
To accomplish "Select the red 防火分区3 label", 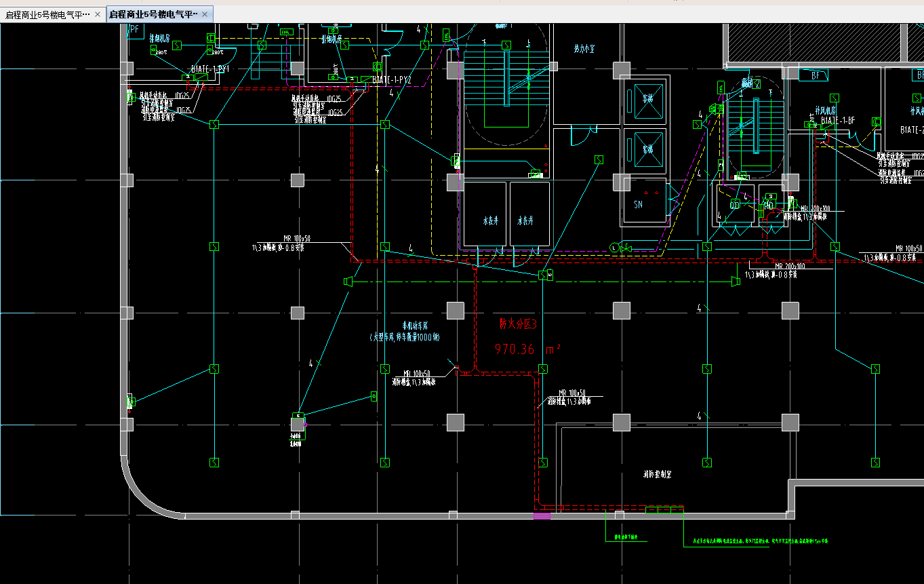I will coord(518,324).
